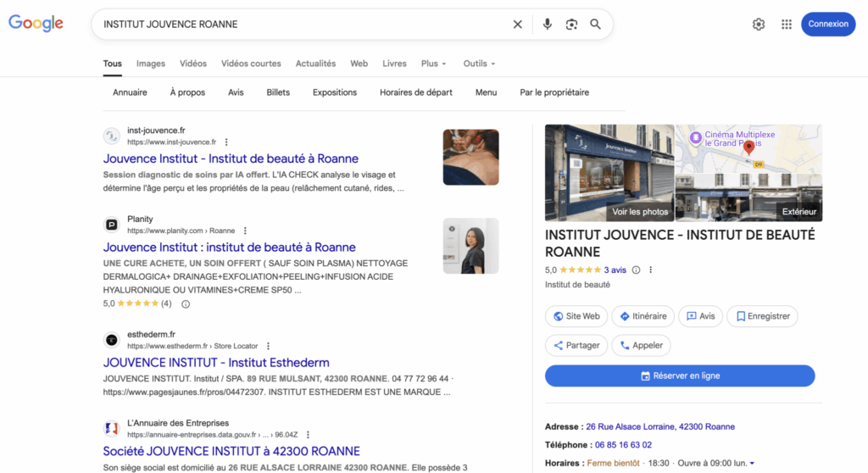Click the Itinéraire button

click(x=643, y=316)
